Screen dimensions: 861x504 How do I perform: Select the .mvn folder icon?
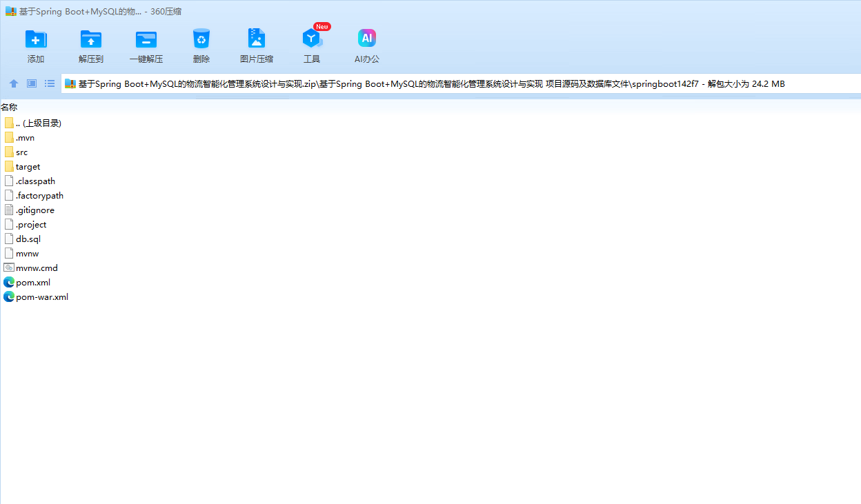point(9,137)
